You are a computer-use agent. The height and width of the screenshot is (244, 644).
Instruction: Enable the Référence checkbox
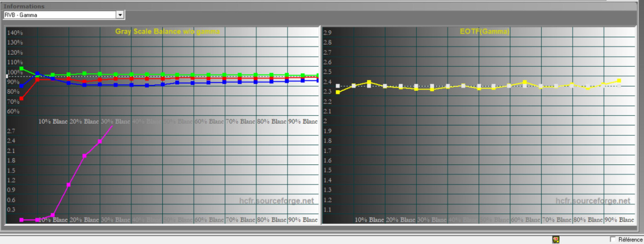[612, 239]
